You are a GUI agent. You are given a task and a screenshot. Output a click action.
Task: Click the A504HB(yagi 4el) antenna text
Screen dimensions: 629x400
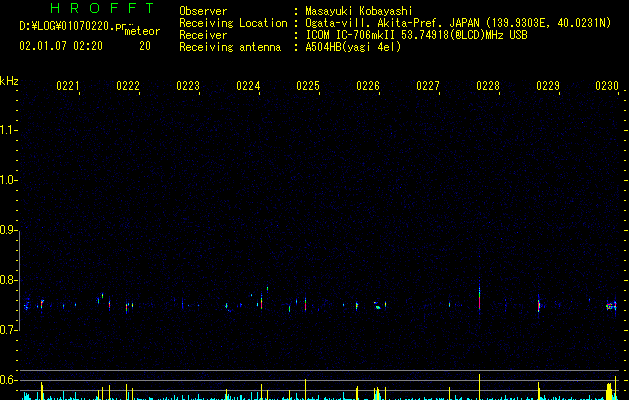click(x=353, y=47)
